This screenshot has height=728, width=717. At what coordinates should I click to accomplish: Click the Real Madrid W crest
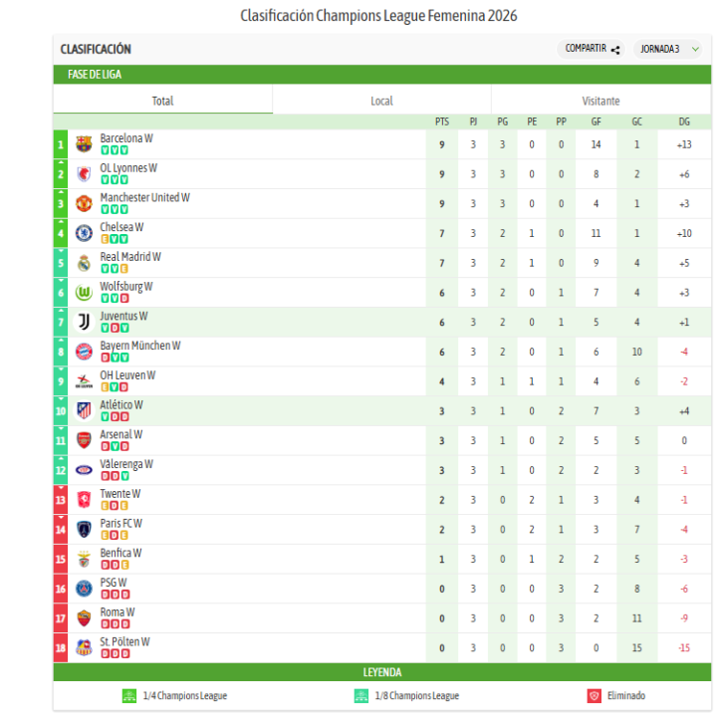84,263
